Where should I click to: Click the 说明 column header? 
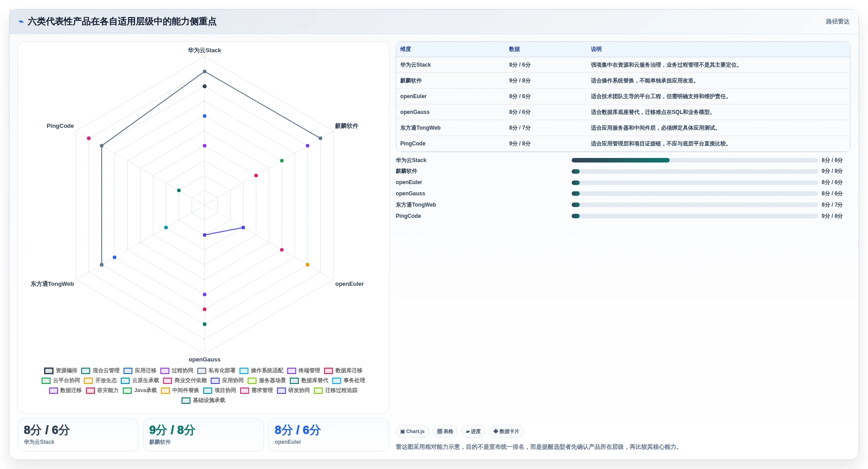pos(596,49)
